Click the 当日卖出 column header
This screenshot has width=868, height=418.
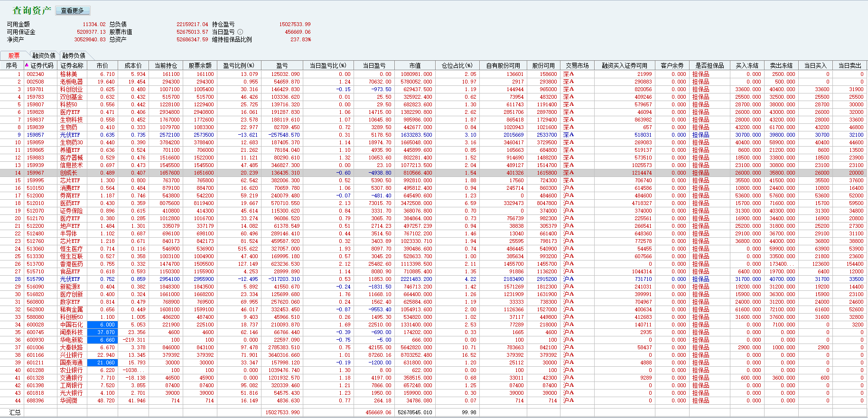849,65
